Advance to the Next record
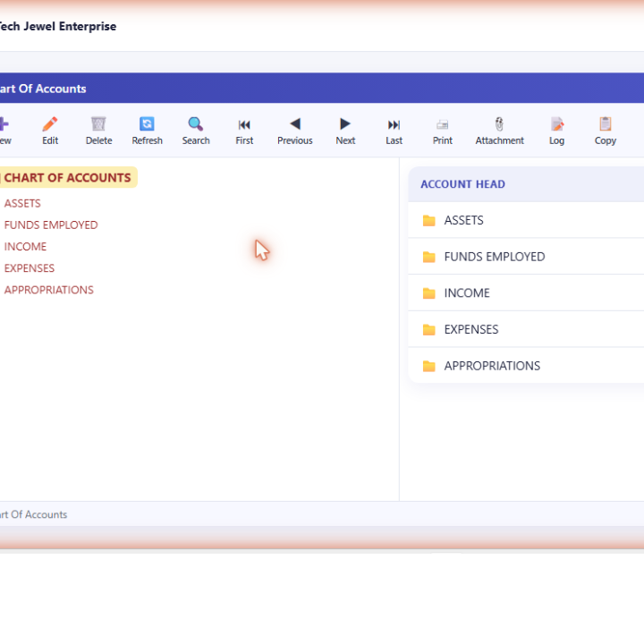This screenshot has height=644, width=644. pos(345,131)
